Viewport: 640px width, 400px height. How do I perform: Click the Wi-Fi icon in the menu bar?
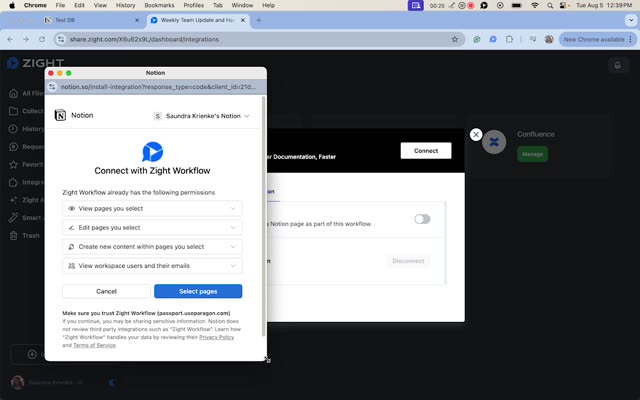click(x=535, y=5)
